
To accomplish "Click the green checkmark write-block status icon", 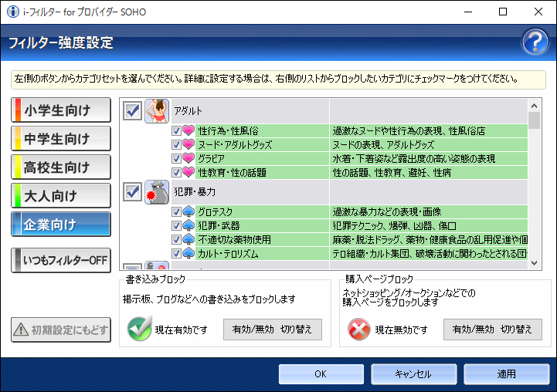I will coord(139,329).
